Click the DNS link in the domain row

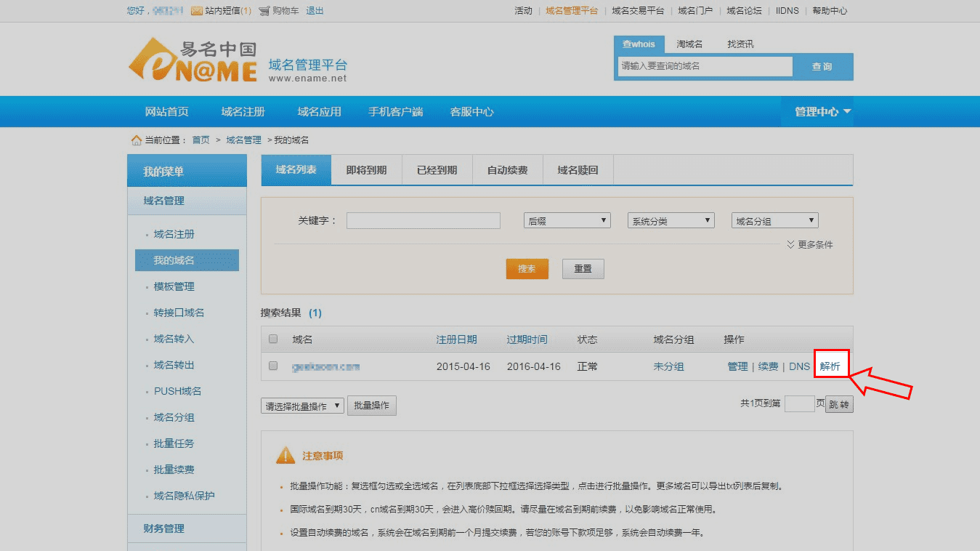[799, 366]
